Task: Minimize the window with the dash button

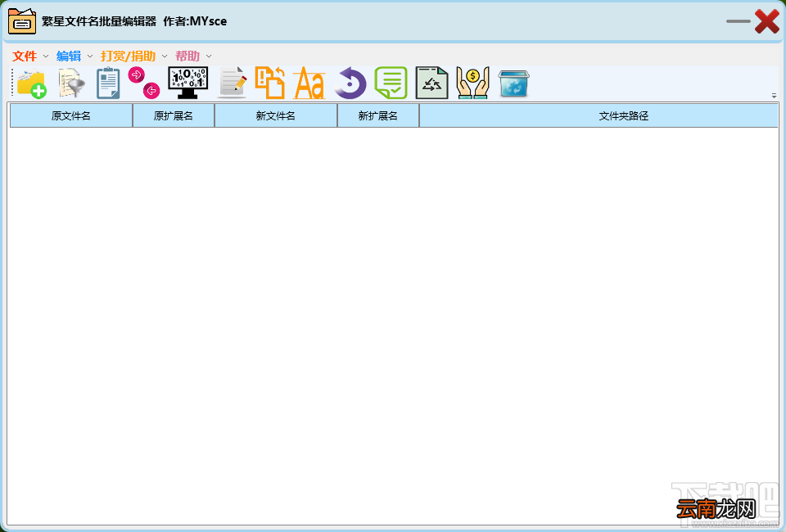Action: pyautogui.click(x=738, y=21)
